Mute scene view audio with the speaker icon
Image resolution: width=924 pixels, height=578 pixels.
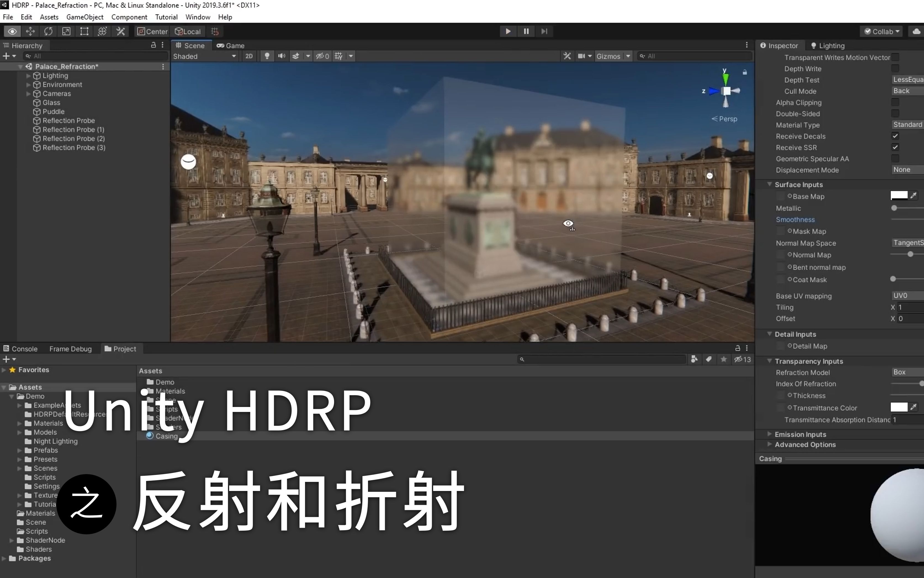tap(282, 56)
